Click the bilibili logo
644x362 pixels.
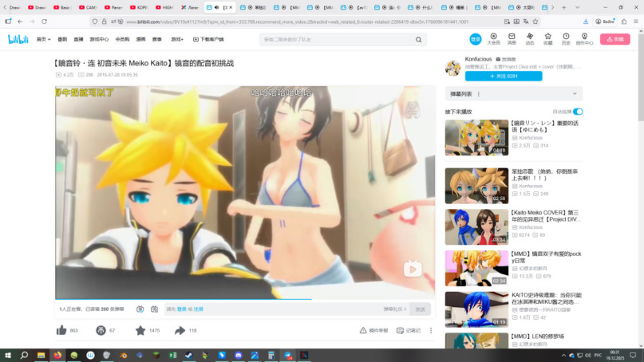(x=18, y=39)
